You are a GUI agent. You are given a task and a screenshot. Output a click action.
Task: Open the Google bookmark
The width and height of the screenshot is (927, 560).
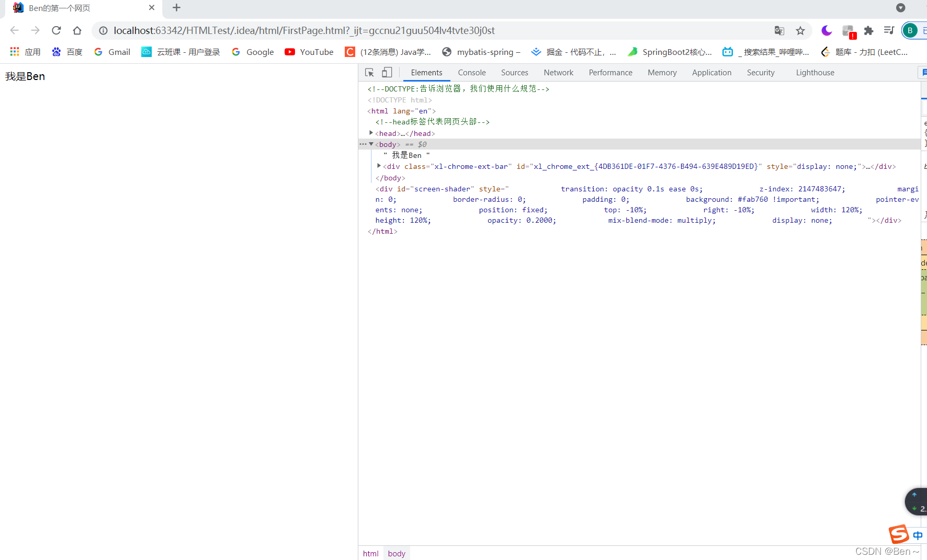click(253, 52)
